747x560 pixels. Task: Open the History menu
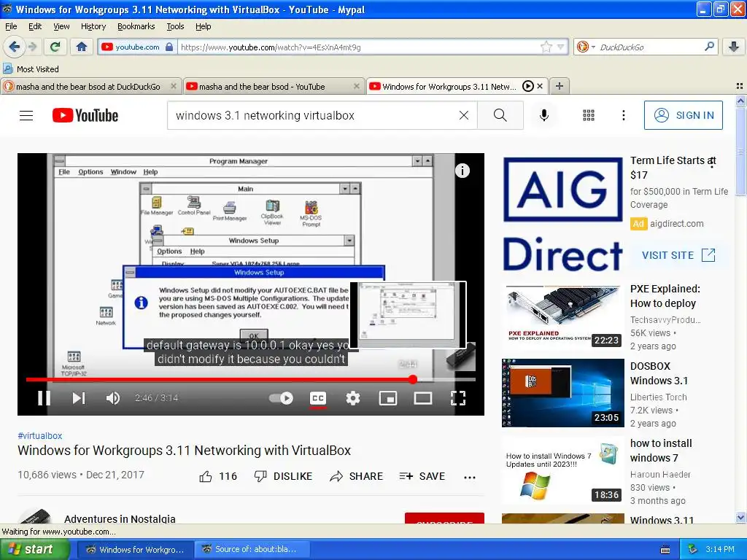point(93,26)
